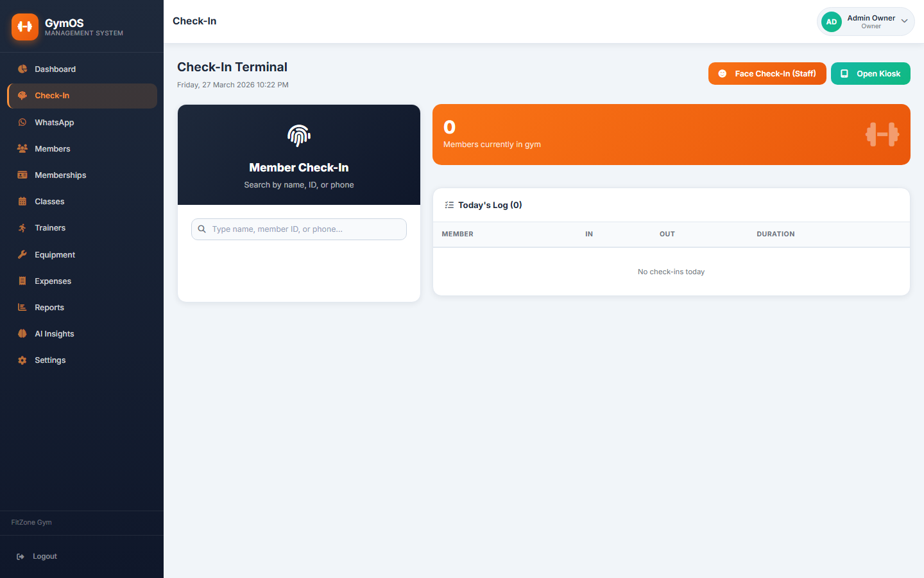This screenshot has height=578, width=924.
Task: Click the Trainers running figure icon
Action: click(22, 228)
